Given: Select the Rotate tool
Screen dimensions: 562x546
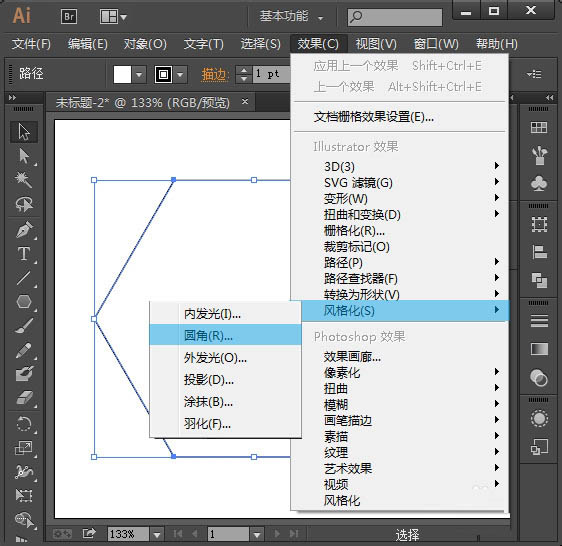Looking at the screenshot, I should (24, 424).
